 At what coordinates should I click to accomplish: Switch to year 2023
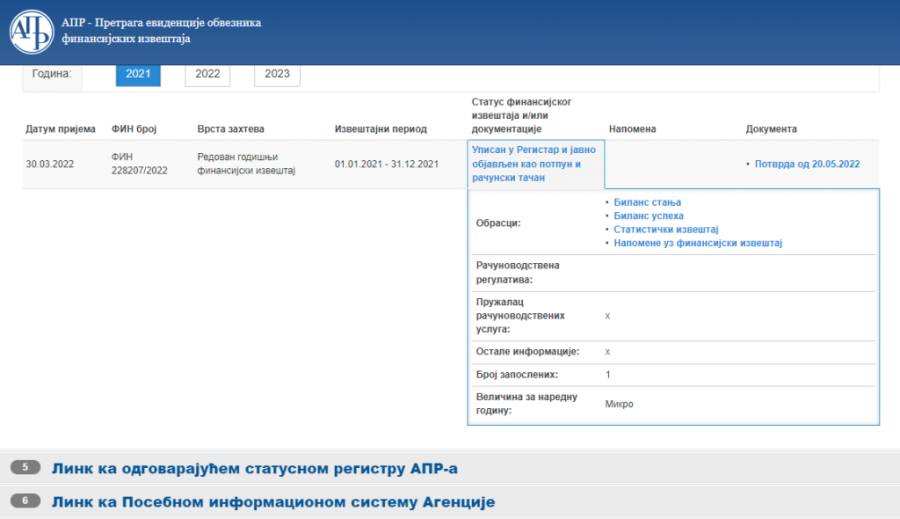click(x=277, y=74)
